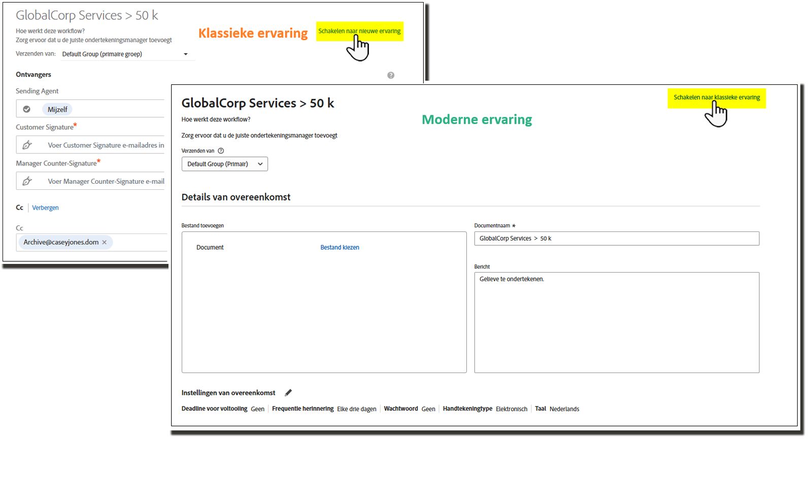812x504 pixels.
Task: Open the Default Group (Primair) dropdown in modern view
Action: pos(225,164)
